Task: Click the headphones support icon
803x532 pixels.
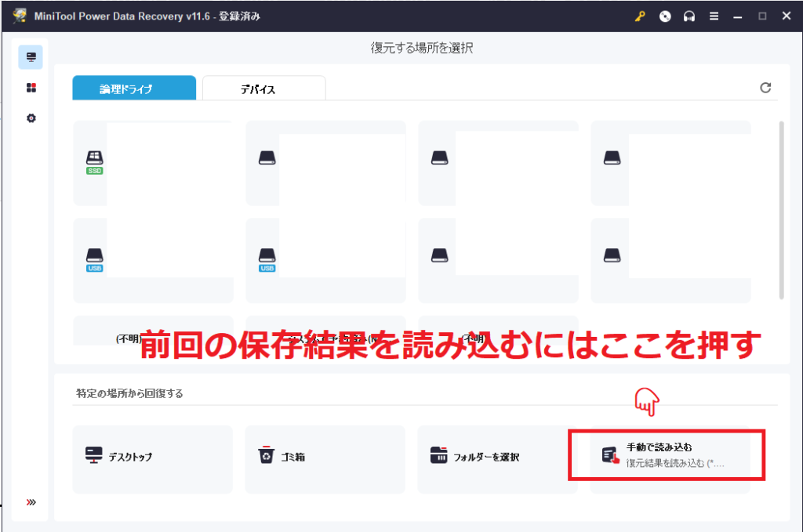Action: (689, 16)
